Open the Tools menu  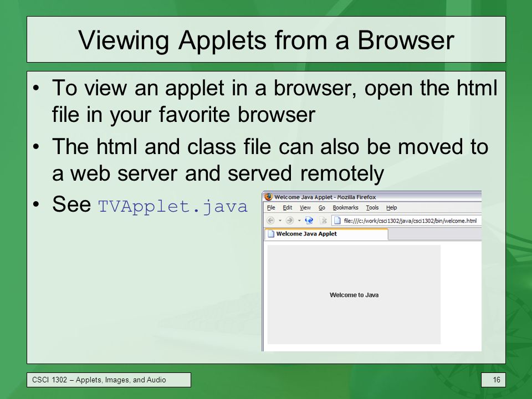(x=372, y=208)
